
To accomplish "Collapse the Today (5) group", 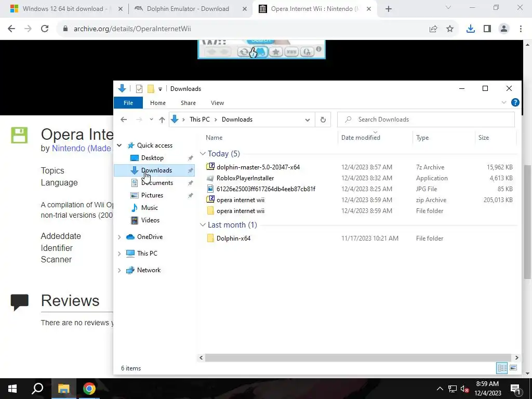I will pyautogui.click(x=203, y=154).
